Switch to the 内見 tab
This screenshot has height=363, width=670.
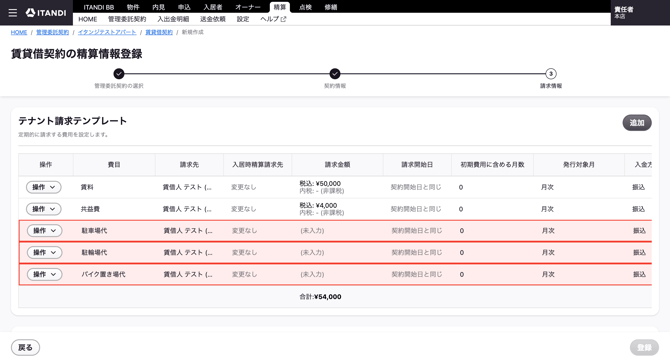coord(159,7)
